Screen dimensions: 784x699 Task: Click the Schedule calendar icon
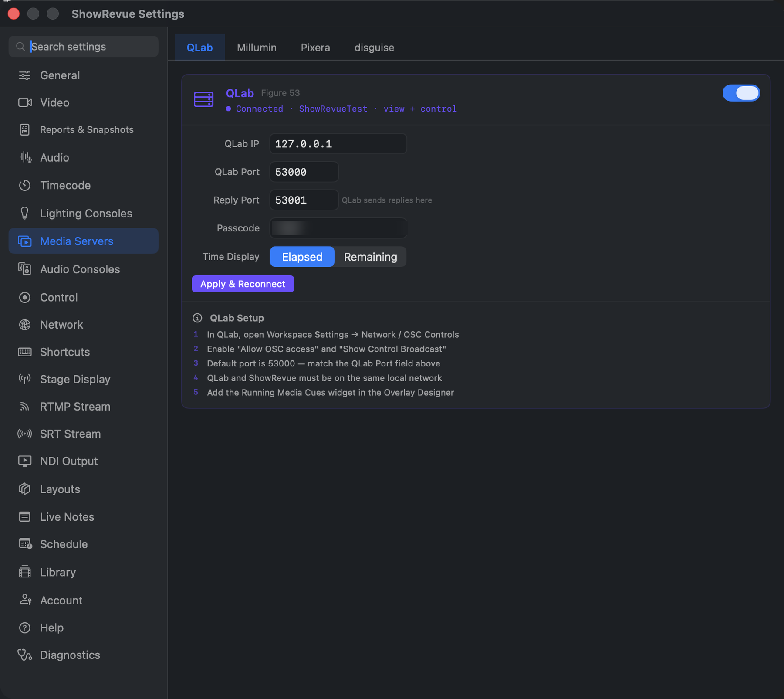click(25, 544)
